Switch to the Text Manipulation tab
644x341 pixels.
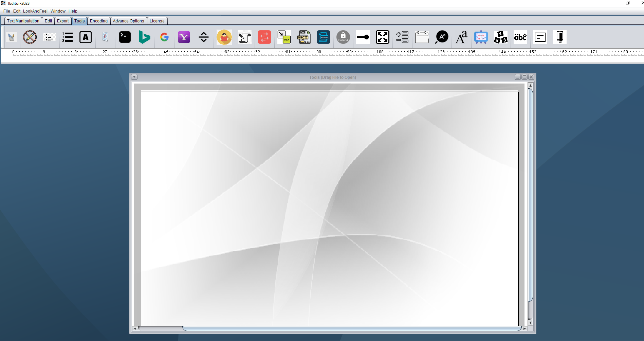[x=23, y=21]
